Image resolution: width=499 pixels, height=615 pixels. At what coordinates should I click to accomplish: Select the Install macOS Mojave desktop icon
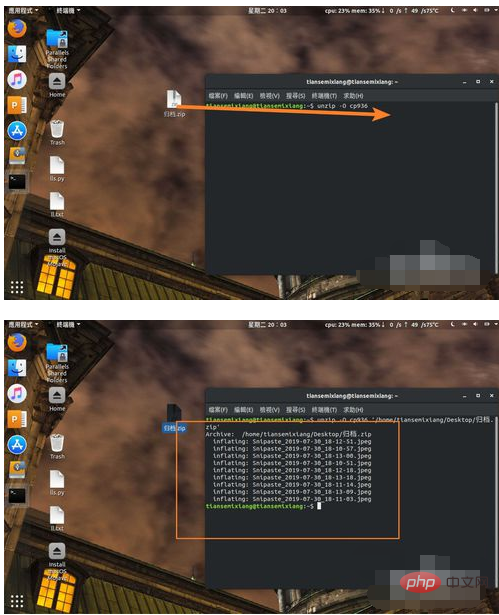click(57, 248)
